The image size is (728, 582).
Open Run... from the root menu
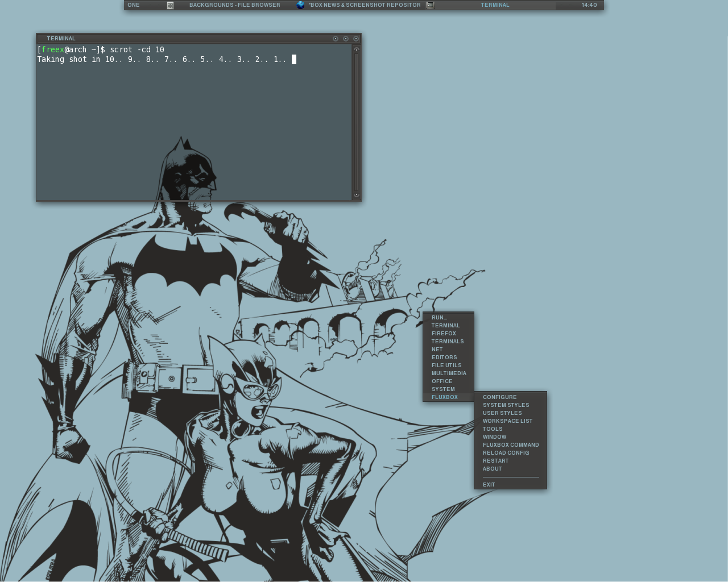[x=448, y=318]
